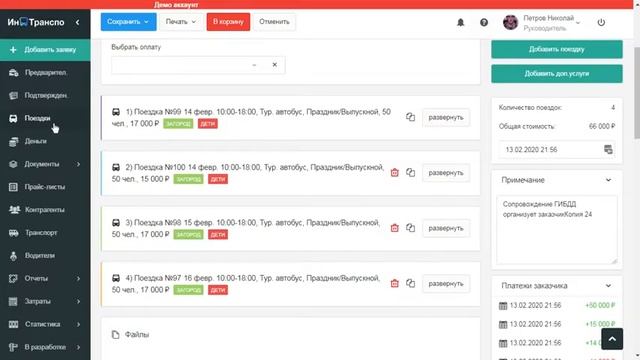Go to Поездки section

45,118
